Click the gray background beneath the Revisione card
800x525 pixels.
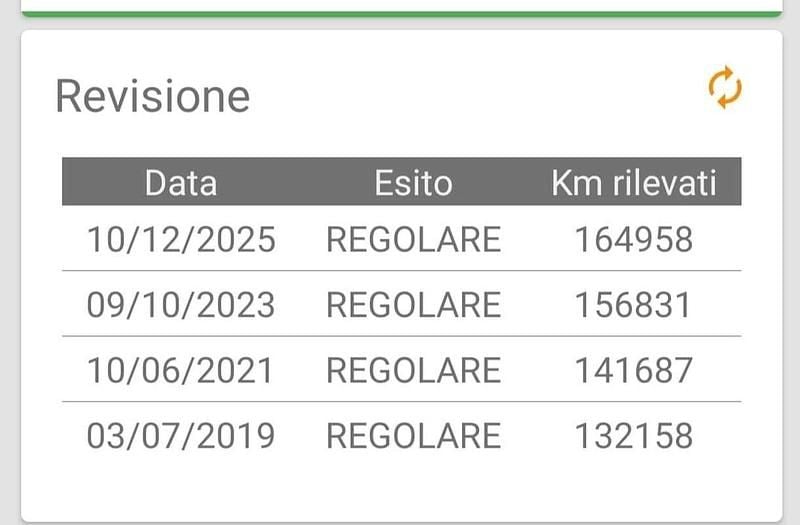[400, 522]
